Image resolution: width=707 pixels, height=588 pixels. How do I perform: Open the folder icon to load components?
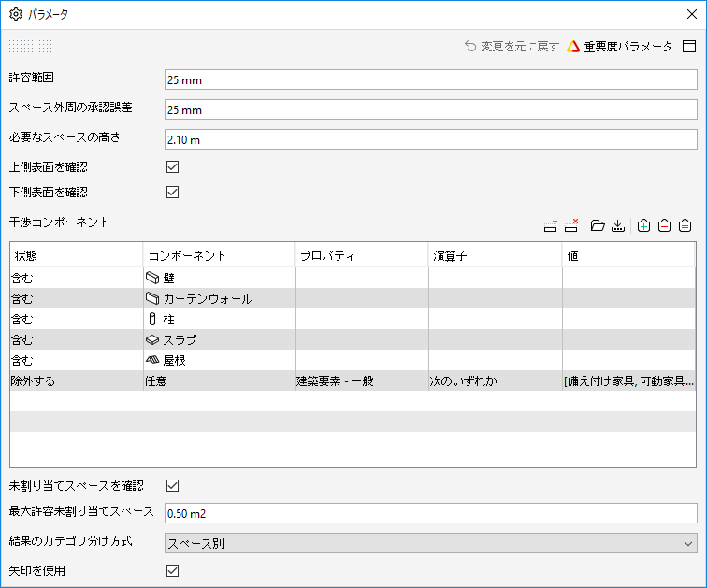coord(598,225)
